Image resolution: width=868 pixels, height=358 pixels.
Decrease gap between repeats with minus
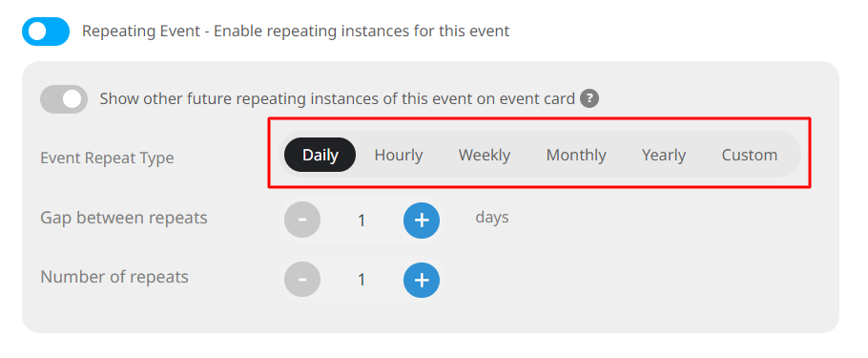pyautogui.click(x=302, y=220)
